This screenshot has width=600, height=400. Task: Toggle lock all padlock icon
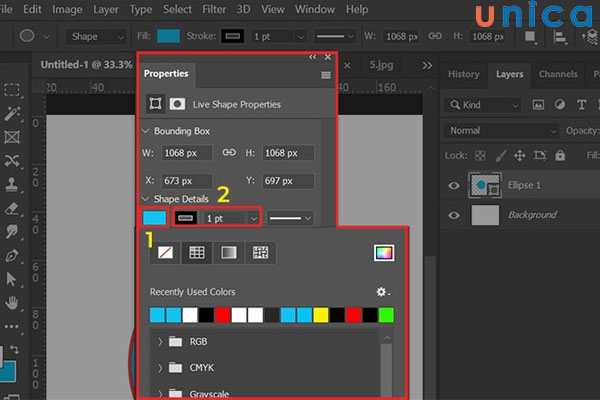pyautogui.click(x=560, y=155)
